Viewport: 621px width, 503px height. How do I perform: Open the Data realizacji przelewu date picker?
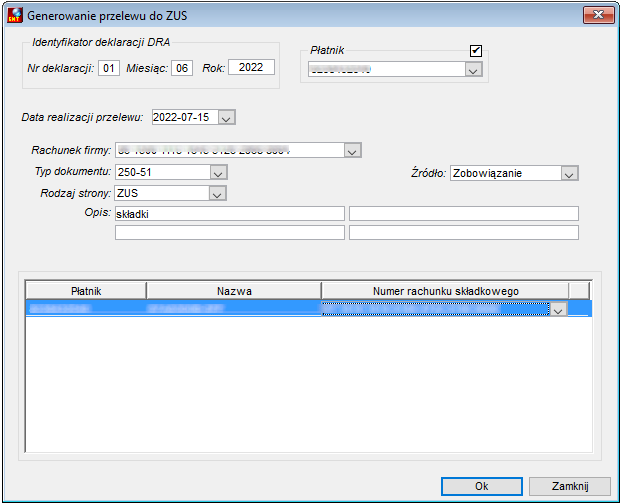coord(227,118)
